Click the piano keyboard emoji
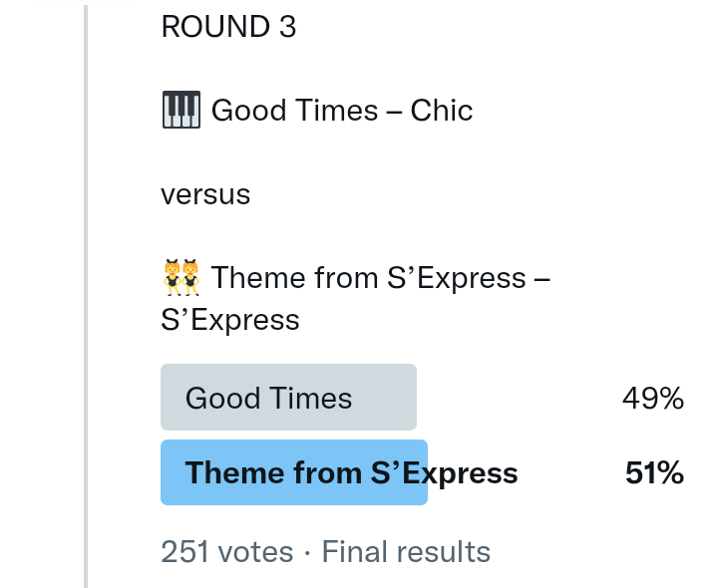This screenshot has height=588, width=718. [180, 110]
